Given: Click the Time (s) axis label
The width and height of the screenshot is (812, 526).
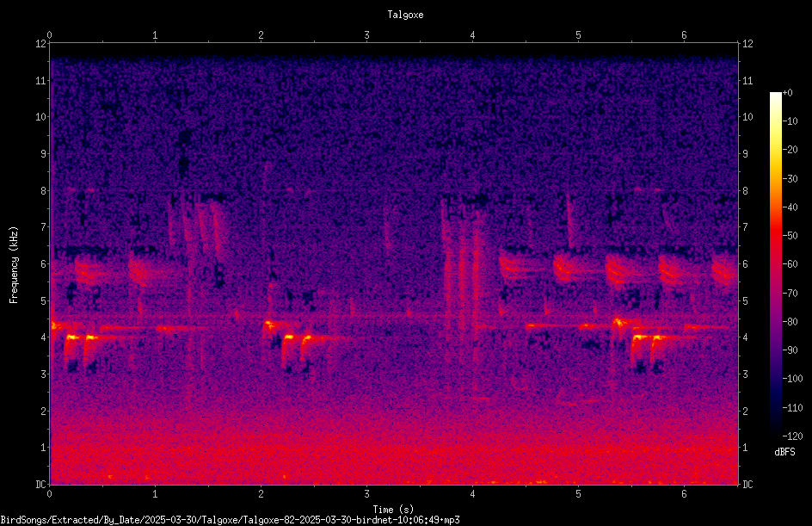Looking at the screenshot, I should point(393,510).
